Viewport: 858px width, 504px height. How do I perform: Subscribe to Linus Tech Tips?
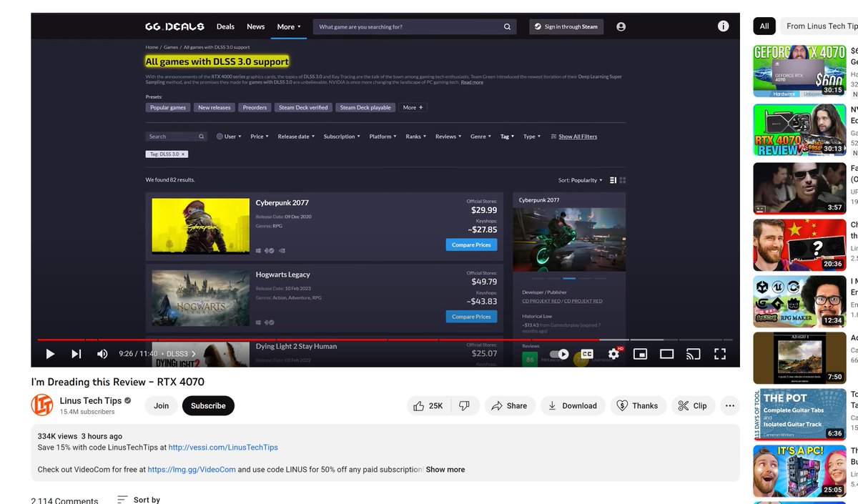(x=208, y=405)
